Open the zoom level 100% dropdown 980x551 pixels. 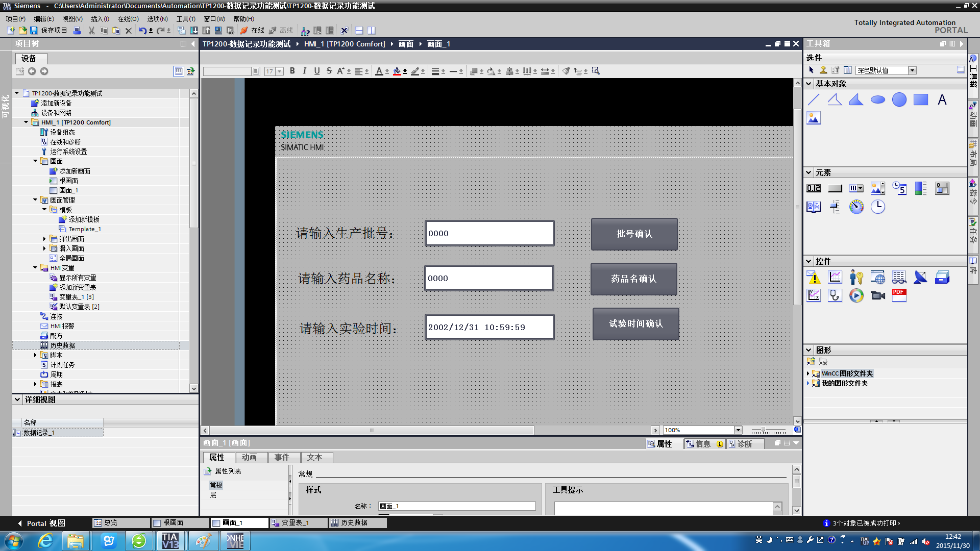738,430
